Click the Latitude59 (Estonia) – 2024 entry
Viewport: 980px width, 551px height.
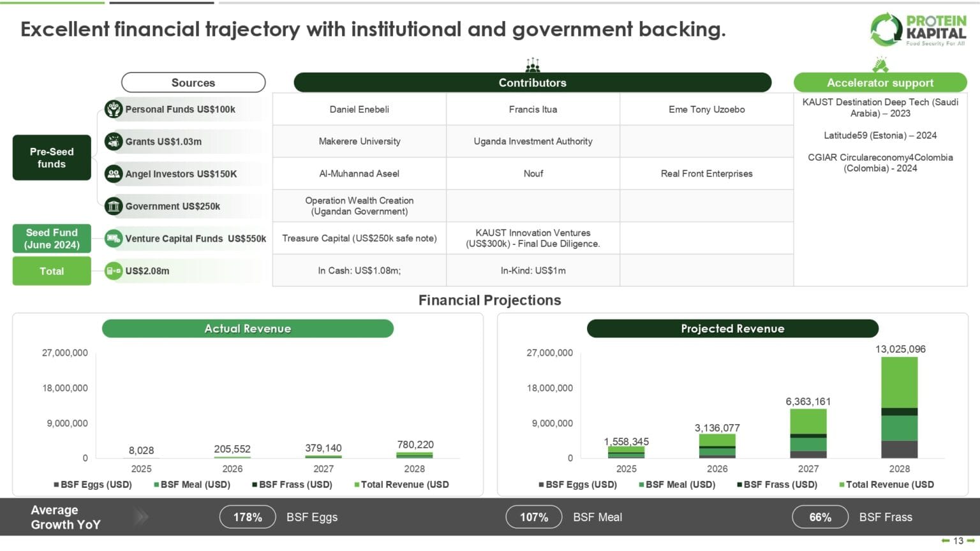880,135
